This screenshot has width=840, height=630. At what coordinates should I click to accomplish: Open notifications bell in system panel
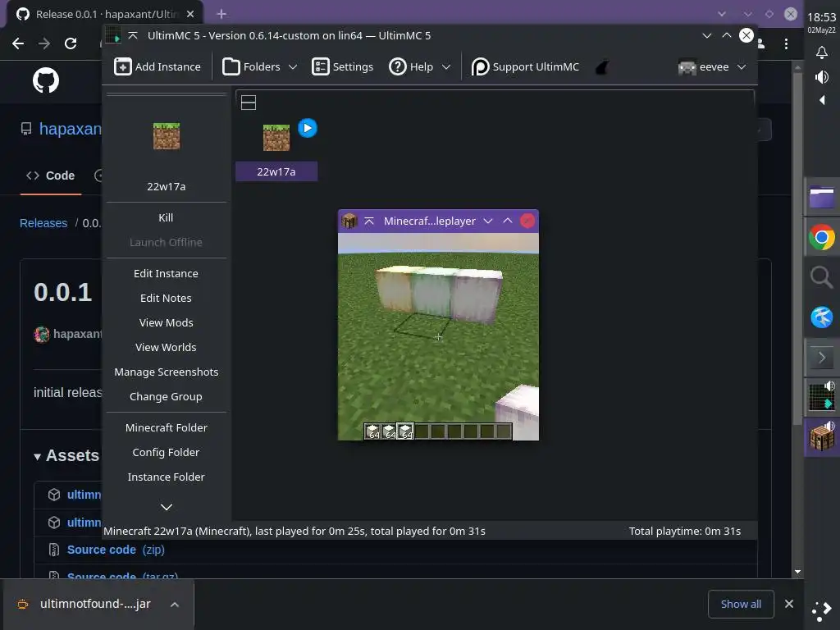[821, 52]
